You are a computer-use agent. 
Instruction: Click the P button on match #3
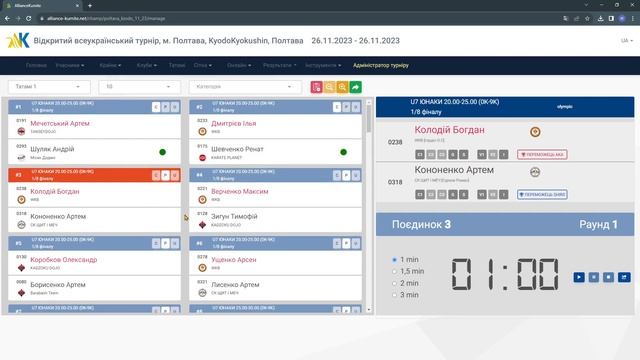click(x=165, y=175)
